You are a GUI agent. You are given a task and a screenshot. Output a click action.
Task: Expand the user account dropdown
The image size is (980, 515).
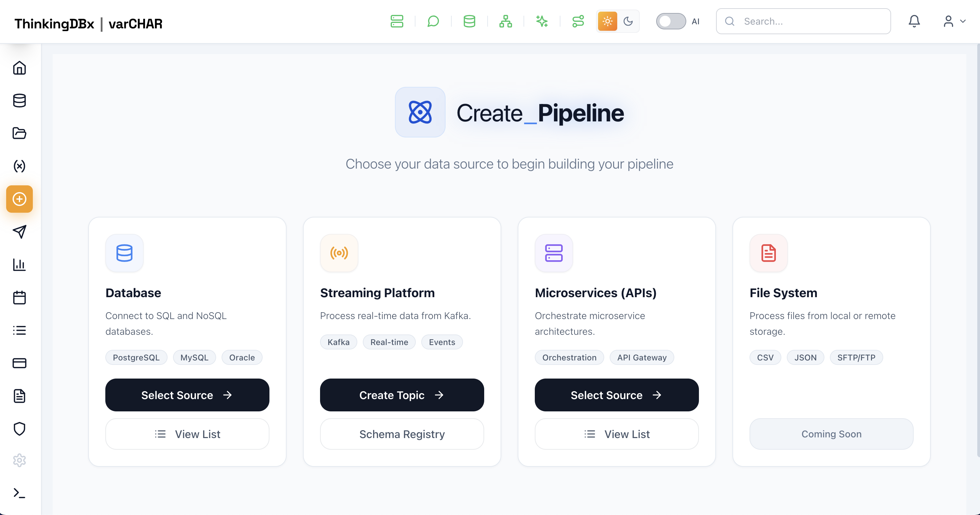[954, 21]
